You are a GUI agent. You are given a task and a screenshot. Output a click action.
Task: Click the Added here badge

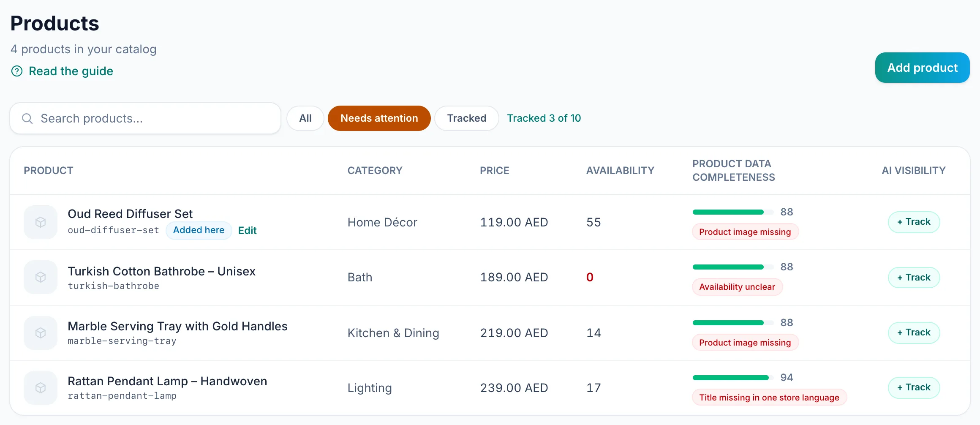[x=199, y=230]
